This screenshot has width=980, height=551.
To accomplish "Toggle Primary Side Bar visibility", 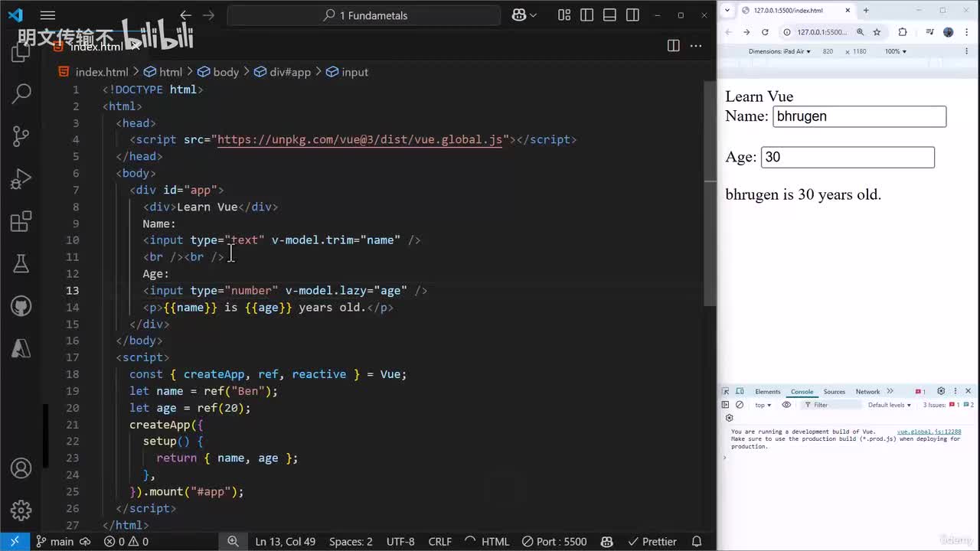I will point(587,15).
